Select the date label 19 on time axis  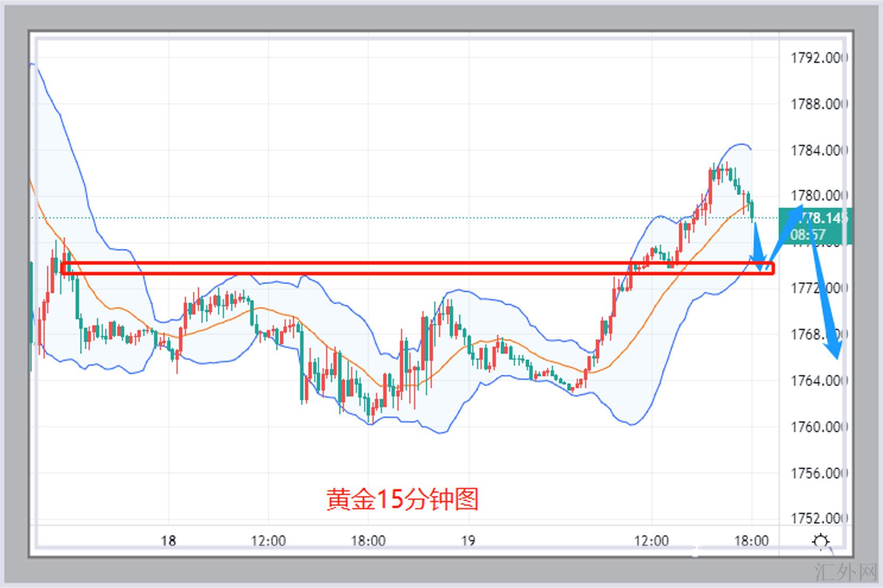coord(468,541)
